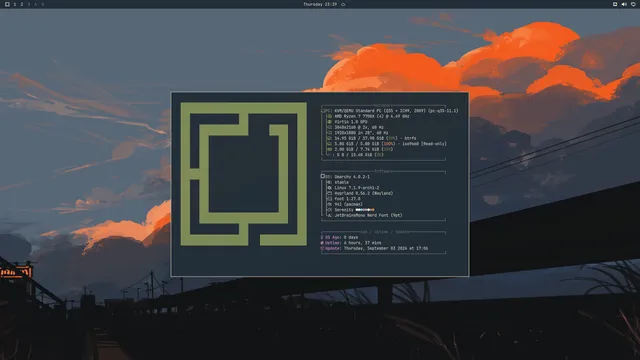Switch to workspace 4

click(36, 4)
